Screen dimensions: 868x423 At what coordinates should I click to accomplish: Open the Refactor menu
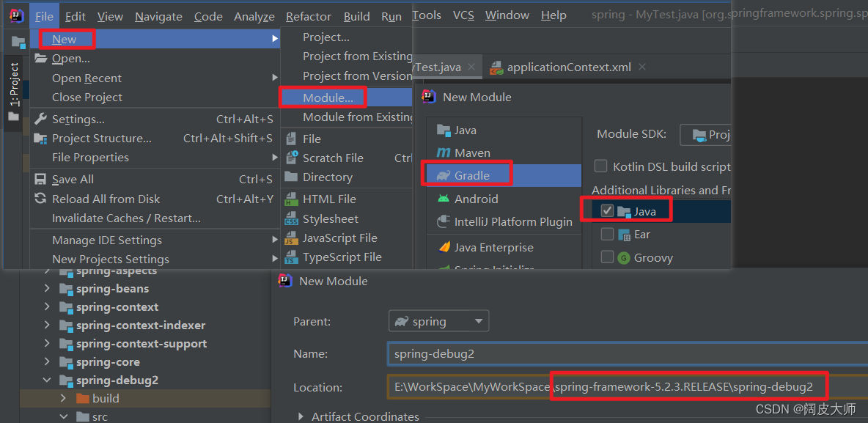[x=309, y=17]
